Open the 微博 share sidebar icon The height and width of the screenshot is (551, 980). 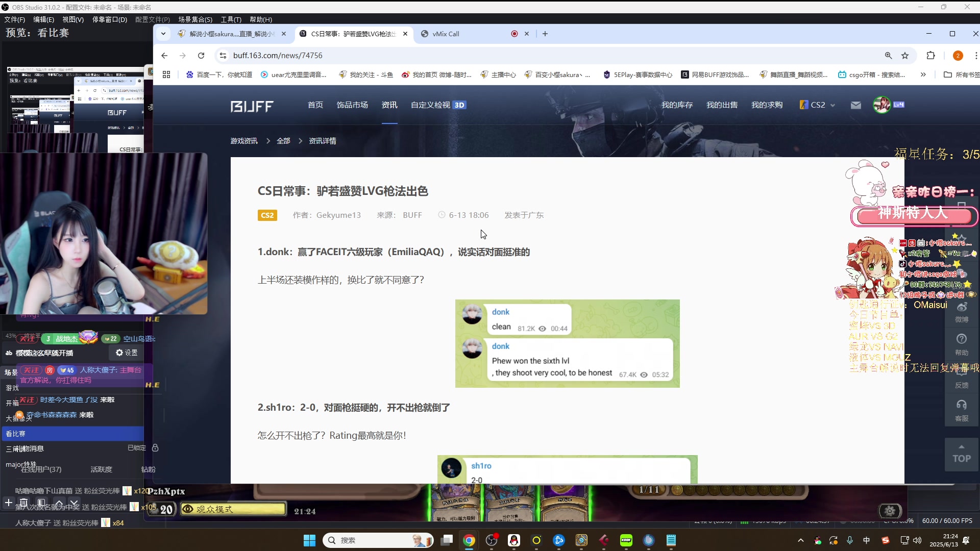tap(962, 312)
